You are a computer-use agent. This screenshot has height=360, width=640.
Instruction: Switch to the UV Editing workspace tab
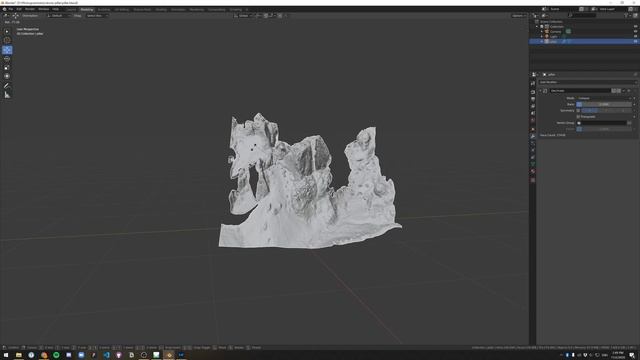pos(121,9)
